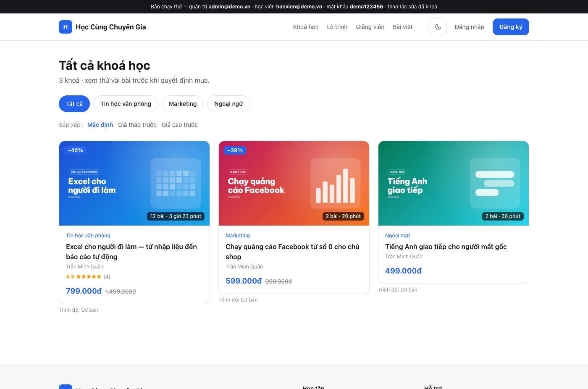Filter courses by Ngoại ngữ chip
Screen dimensions: 588x389
pyautogui.click(x=228, y=104)
